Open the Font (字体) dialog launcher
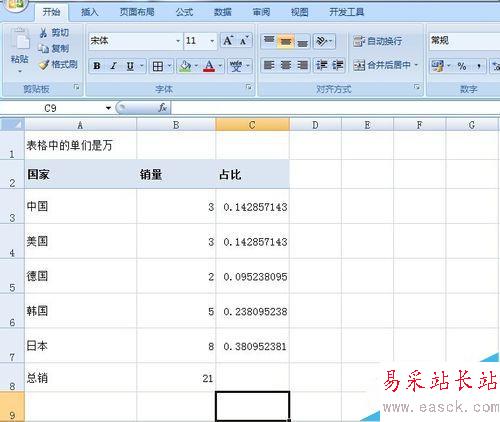Screen dimensions: 500x422 click(x=249, y=87)
